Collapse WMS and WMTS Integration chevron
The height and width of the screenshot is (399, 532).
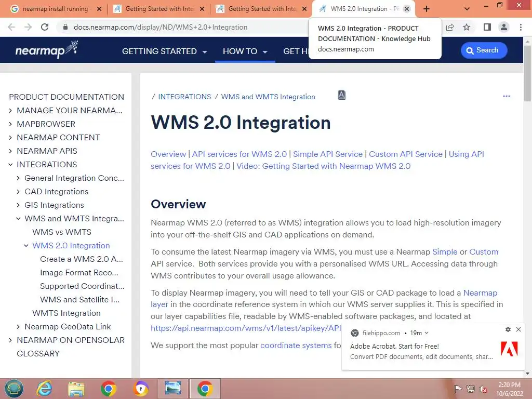[18, 219]
